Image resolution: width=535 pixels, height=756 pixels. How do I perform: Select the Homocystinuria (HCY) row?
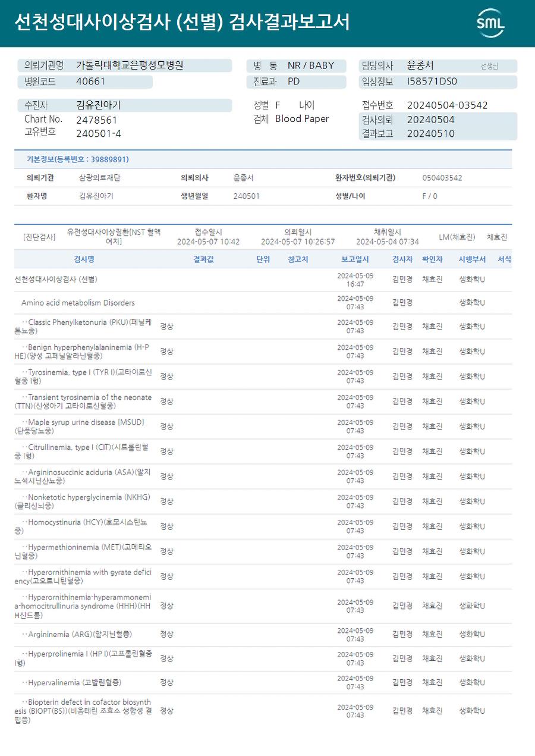click(x=263, y=526)
